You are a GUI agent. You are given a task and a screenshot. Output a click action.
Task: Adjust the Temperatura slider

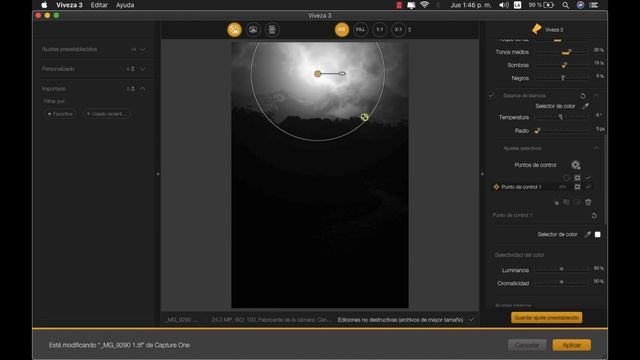click(x=562, y=117)
